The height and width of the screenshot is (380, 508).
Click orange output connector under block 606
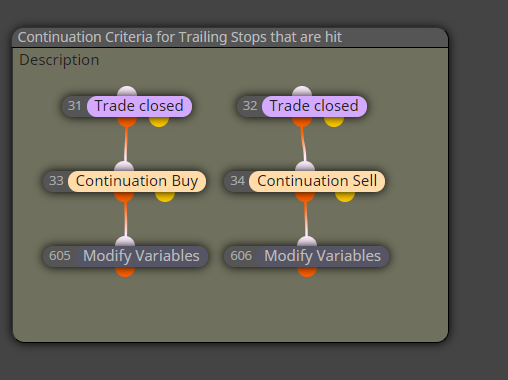307,271
